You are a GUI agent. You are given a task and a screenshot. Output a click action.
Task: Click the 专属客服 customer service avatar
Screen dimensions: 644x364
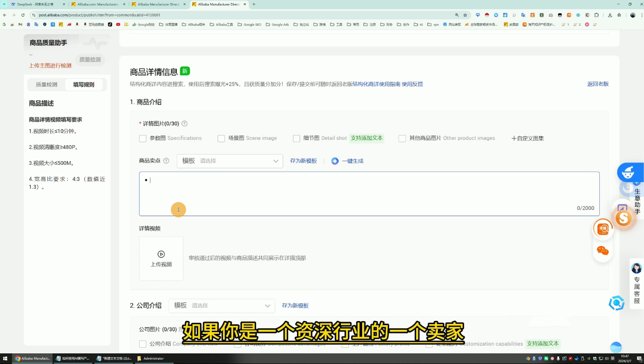[636, 268]
